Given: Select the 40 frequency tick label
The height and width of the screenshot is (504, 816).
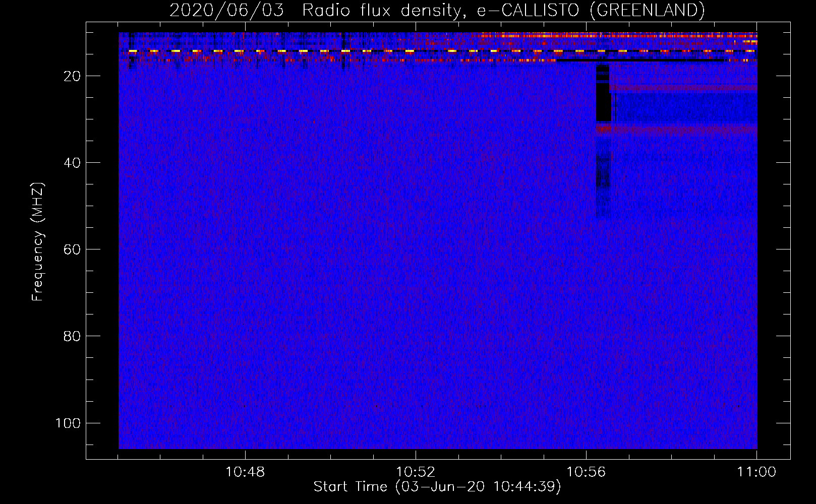Looking at the screenshot, I should click(x=72, y=163).
